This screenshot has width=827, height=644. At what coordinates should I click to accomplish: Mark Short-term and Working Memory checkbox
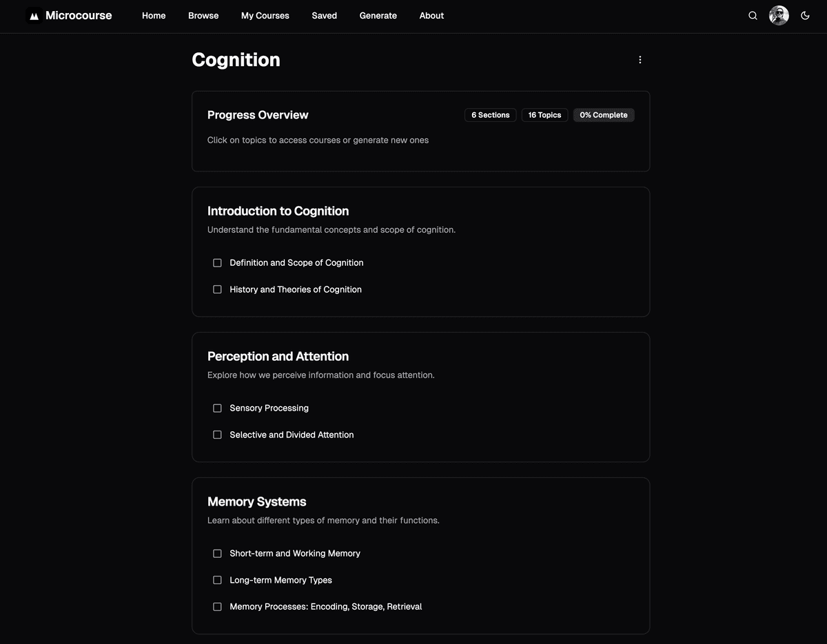[217, 554]
